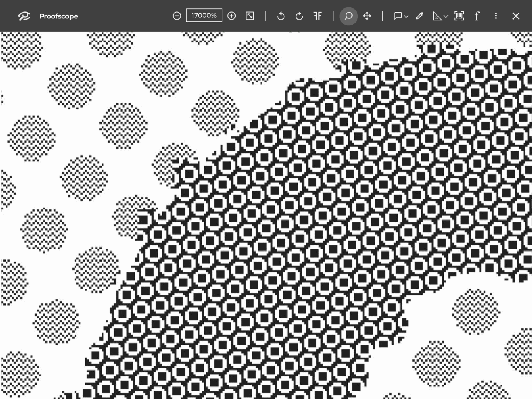Image resolution: width=532 pixels, height=399 pixels.
Task: Close the Proofscope viewer
Action: (x=516, y=16)
